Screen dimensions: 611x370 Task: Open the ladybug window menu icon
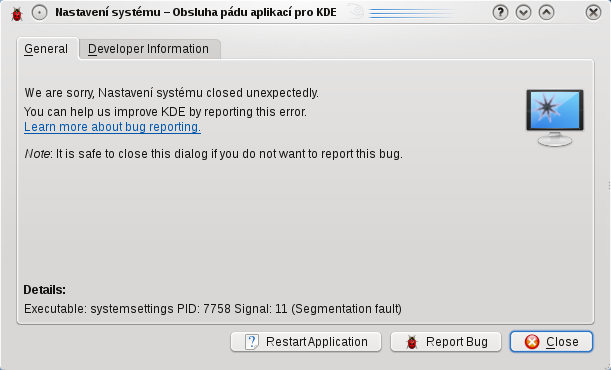(x=17, y=14)
